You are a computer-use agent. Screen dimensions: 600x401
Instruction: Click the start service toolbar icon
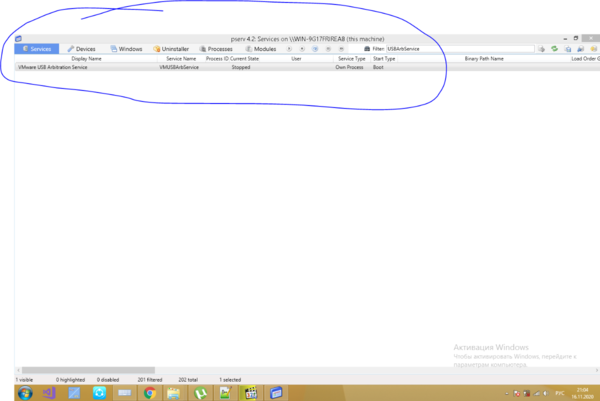click(x=289, y=49)
